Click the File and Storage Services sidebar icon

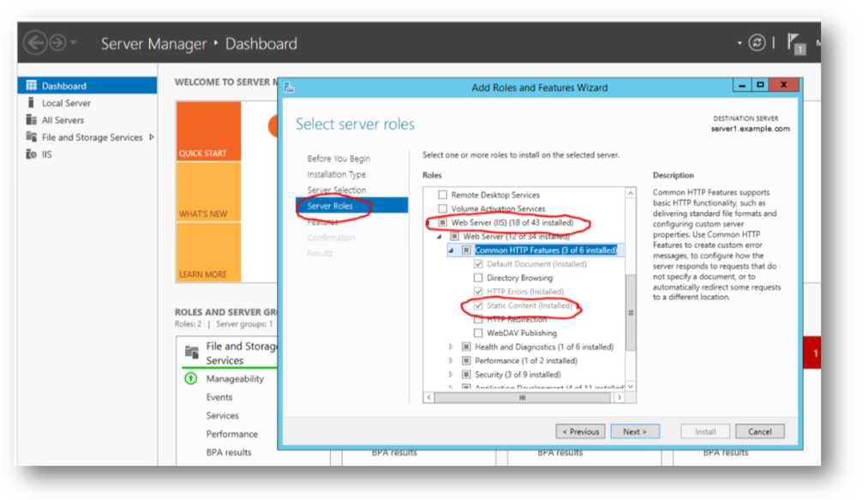pos(32,137)
